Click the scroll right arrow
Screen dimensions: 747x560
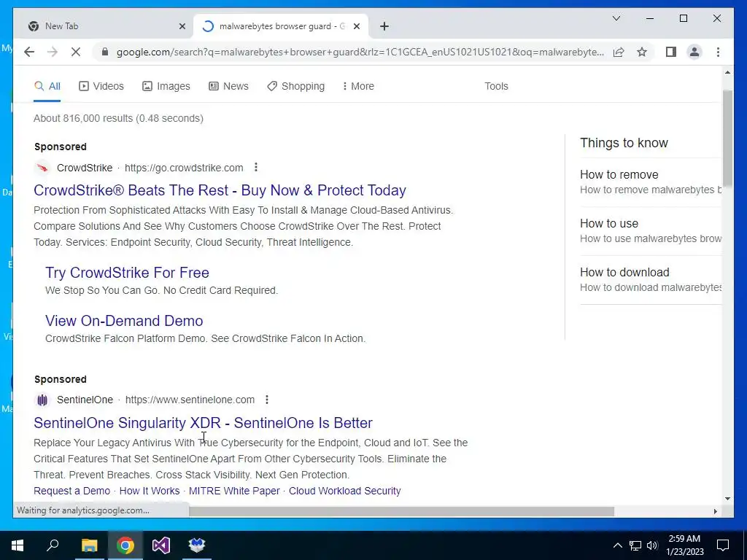(715, 511)
